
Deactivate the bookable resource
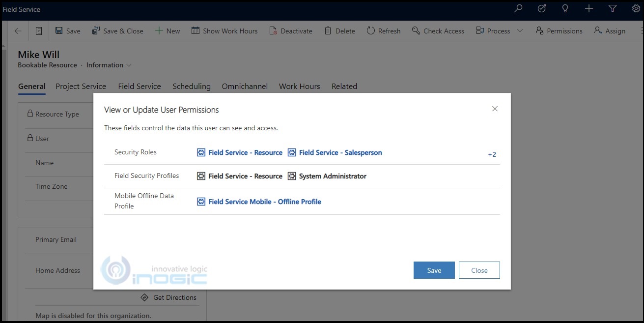tap(291, 31)
